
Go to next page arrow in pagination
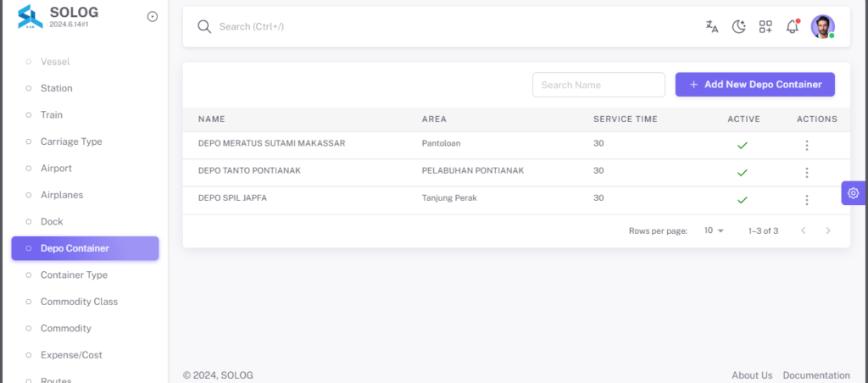pyautogui.click(x=828, y=230)
